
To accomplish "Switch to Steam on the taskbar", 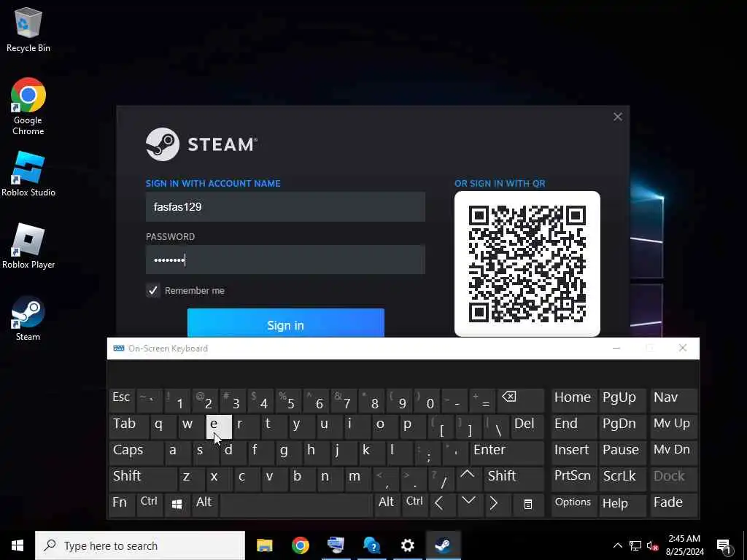I will (443, 545).
